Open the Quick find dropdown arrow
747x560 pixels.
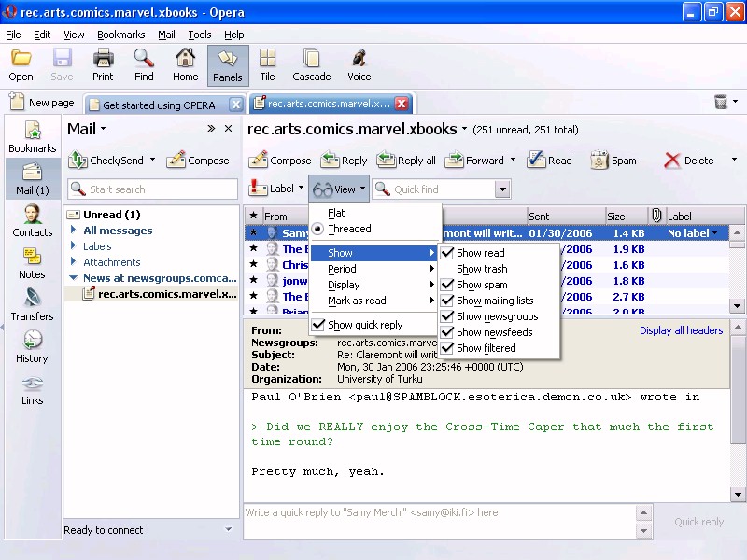(502, 189)
